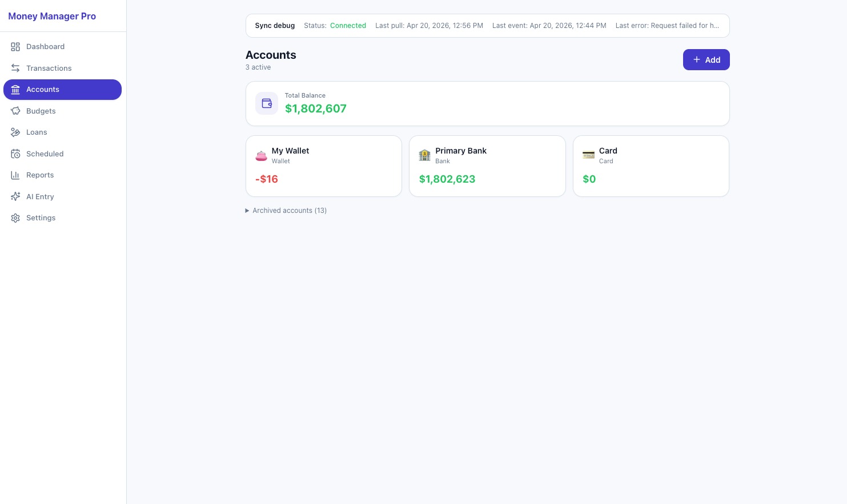The image size is (847, 504).
Task: Click the Add button to create an account
Action: click(x=706, y=60)
